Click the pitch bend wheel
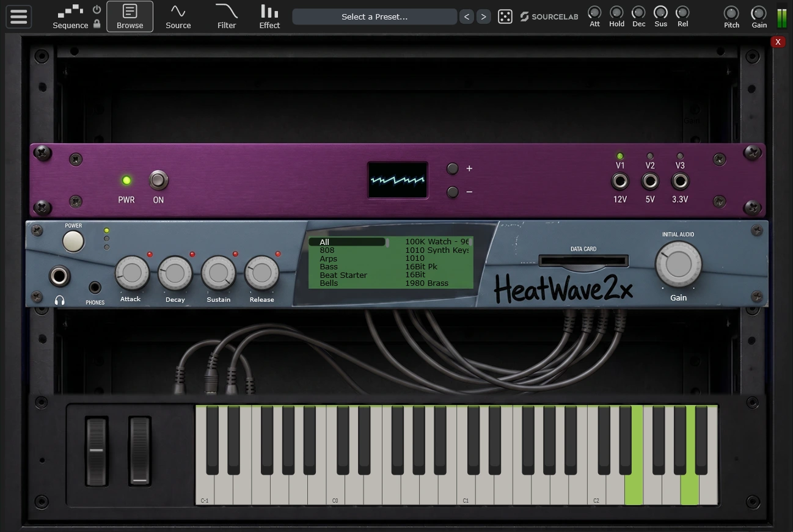The image size is (793, 532). pyautogui.click(x=97, y=451)
